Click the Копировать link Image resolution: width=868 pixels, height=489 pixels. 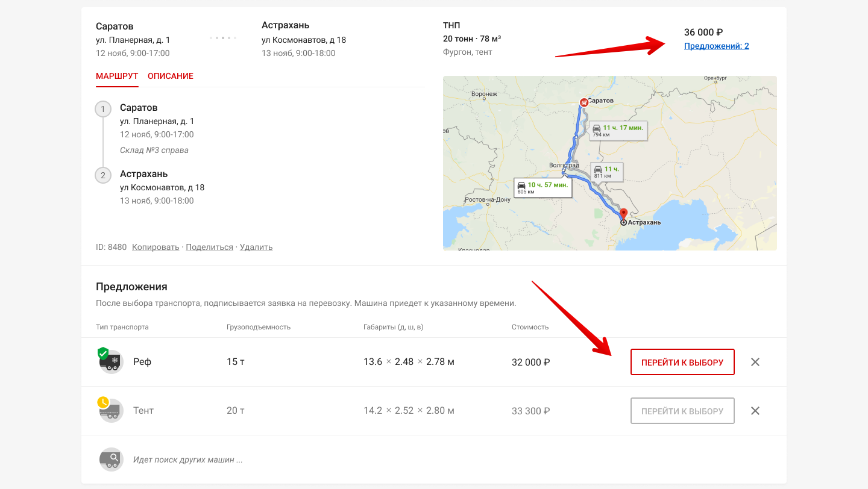point(156,247)
